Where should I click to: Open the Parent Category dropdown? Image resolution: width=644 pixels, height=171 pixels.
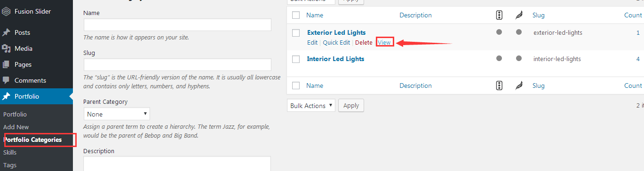(x=117, y=114)
